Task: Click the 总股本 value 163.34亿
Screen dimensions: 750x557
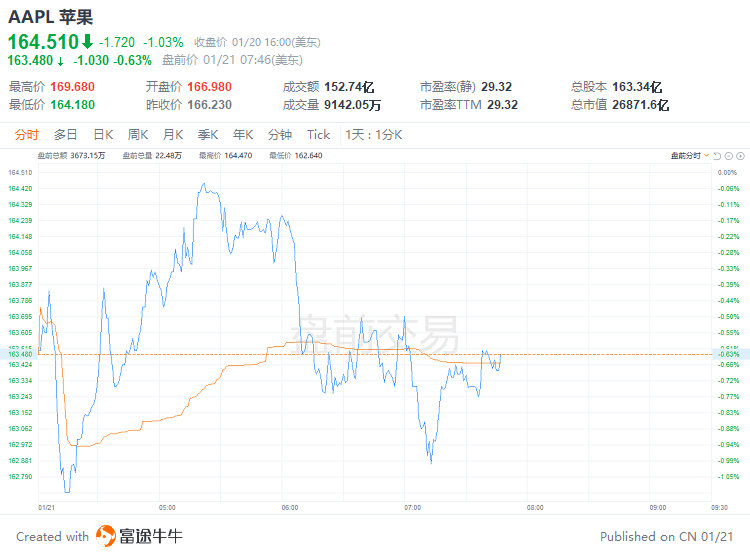Action: [637, 87]
